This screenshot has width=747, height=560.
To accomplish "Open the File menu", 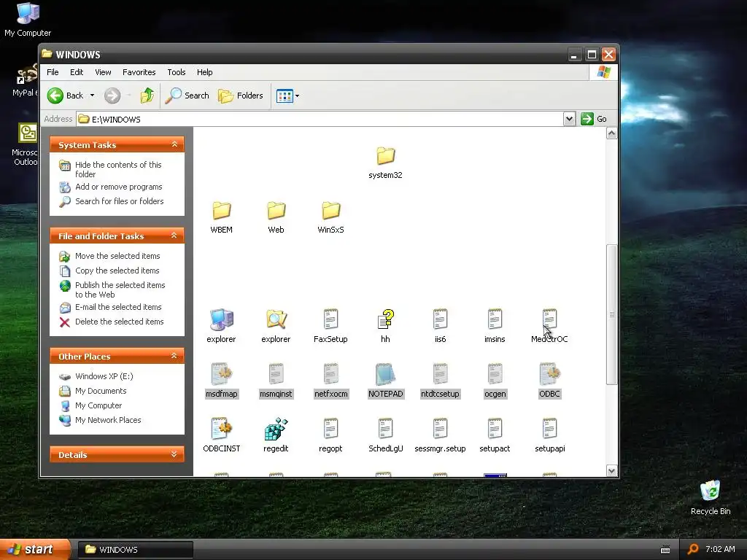I will [x=53, y=72].
